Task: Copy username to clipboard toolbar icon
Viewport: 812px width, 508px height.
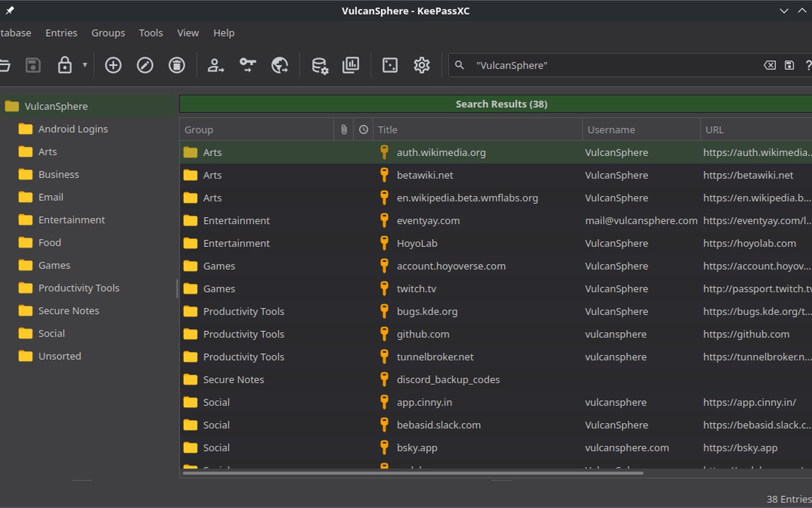Action: coord(216,65)
